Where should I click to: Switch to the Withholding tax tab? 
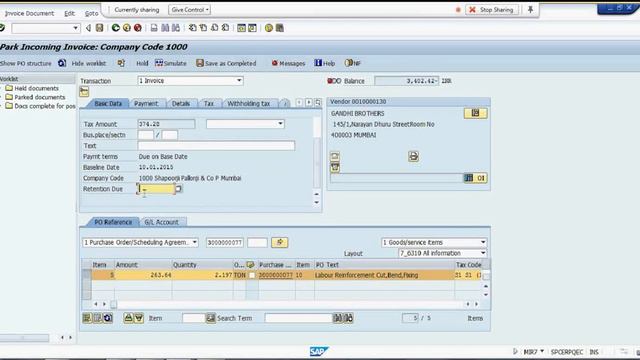[x=249, y=104]
